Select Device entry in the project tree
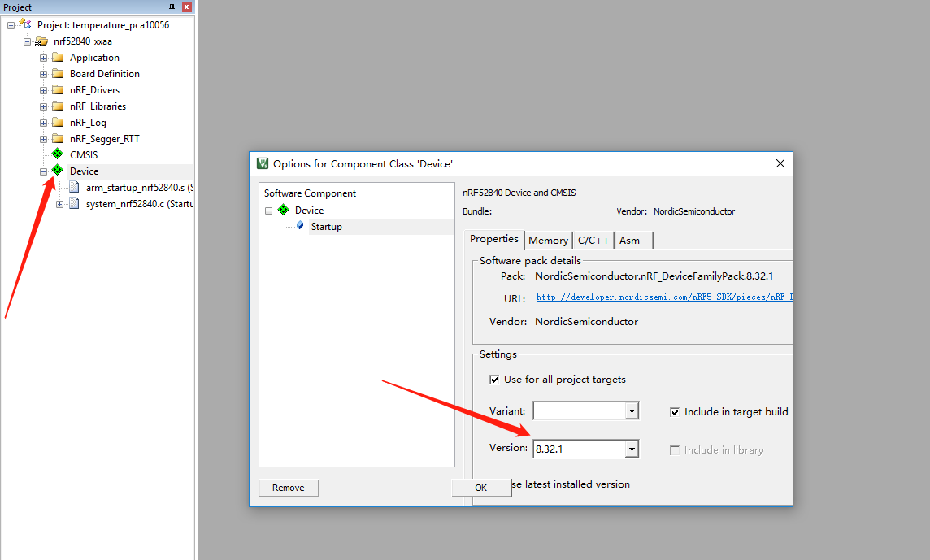The width and height of the screenshot is (930, 560). (x=84, y=171)
